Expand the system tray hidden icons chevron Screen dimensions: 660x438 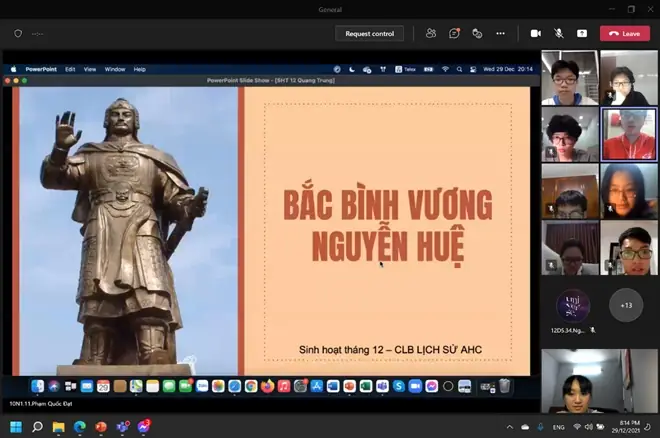point(510,427)
